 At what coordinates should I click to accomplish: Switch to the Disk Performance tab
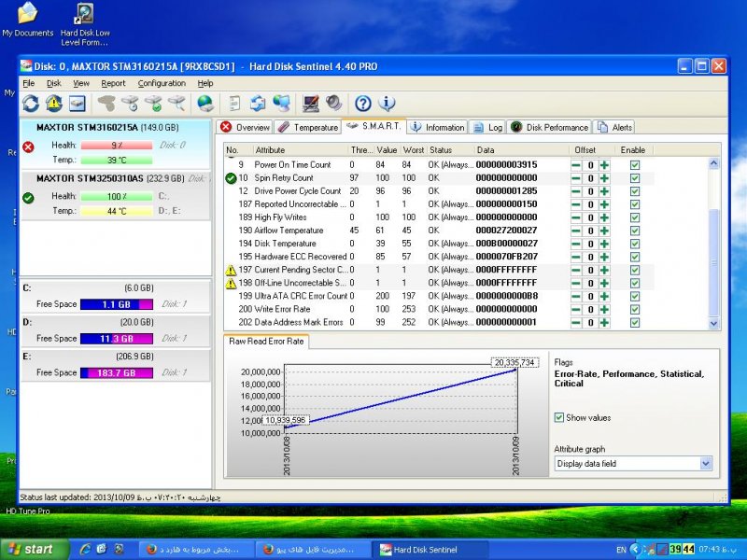[549, 127]
